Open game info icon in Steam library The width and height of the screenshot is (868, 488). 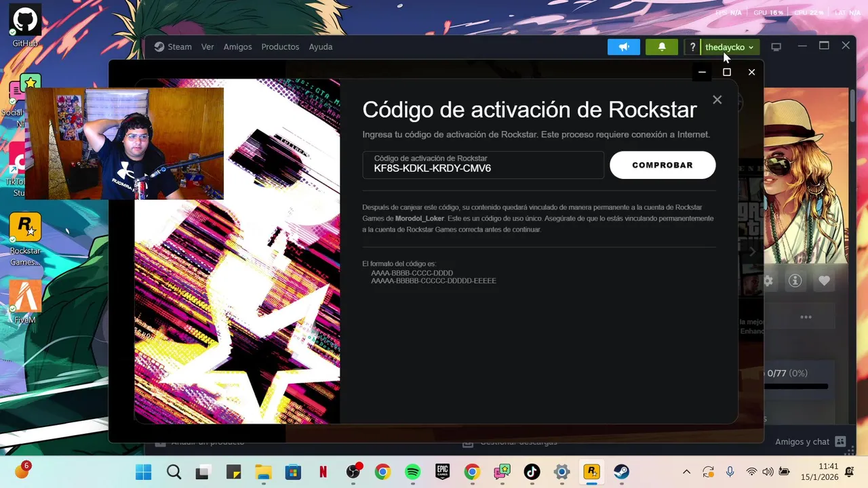coord(795,281)
